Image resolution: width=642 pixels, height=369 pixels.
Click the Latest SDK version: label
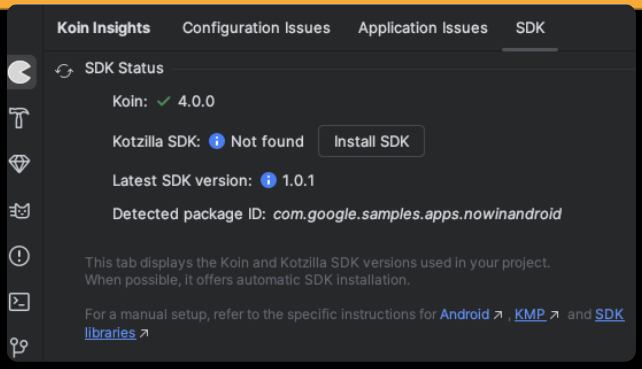tap(182, 181)
